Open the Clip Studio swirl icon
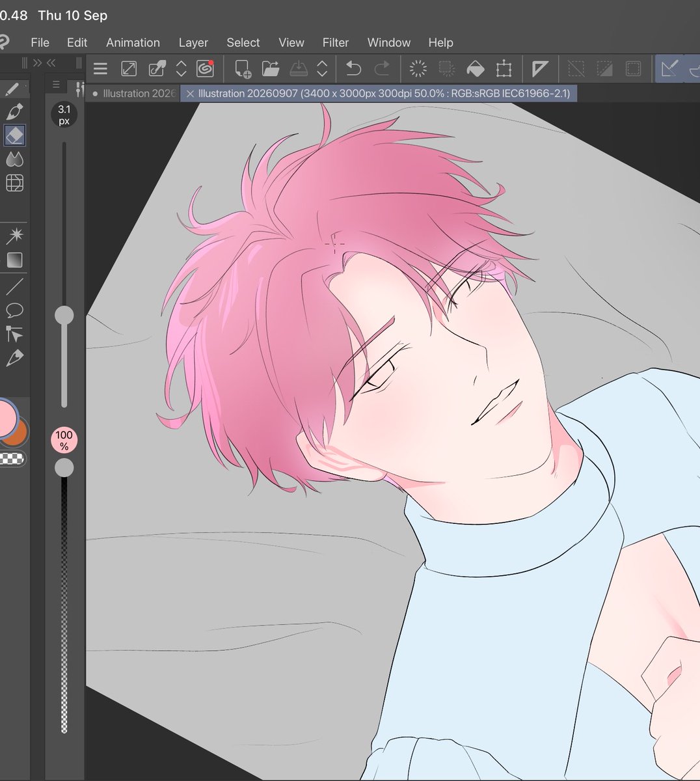This screenshot has height=781, width=700. click(206, 68)
